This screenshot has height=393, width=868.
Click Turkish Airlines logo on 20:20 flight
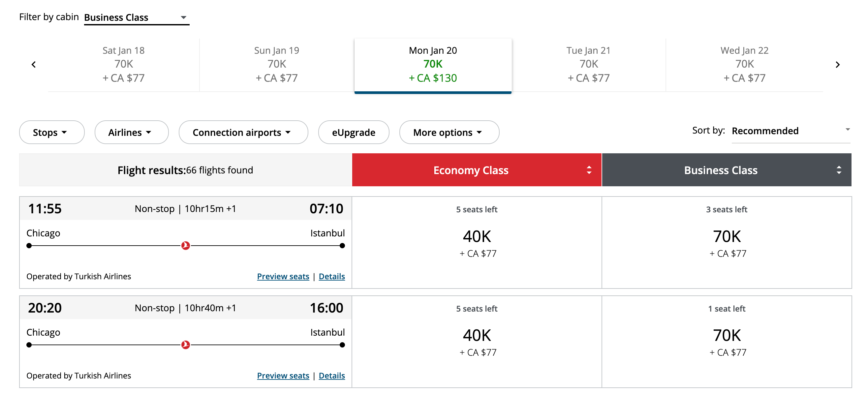tap(185, 345)
